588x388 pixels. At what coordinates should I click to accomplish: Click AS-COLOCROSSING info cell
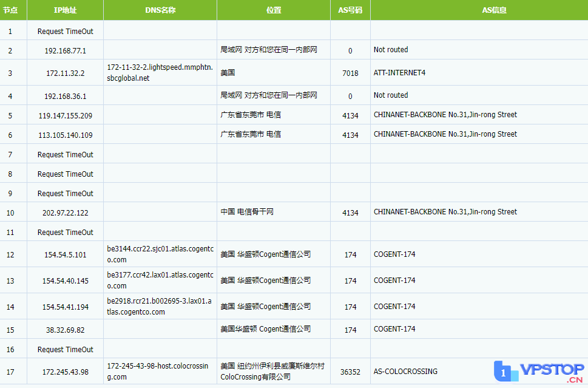405,372
